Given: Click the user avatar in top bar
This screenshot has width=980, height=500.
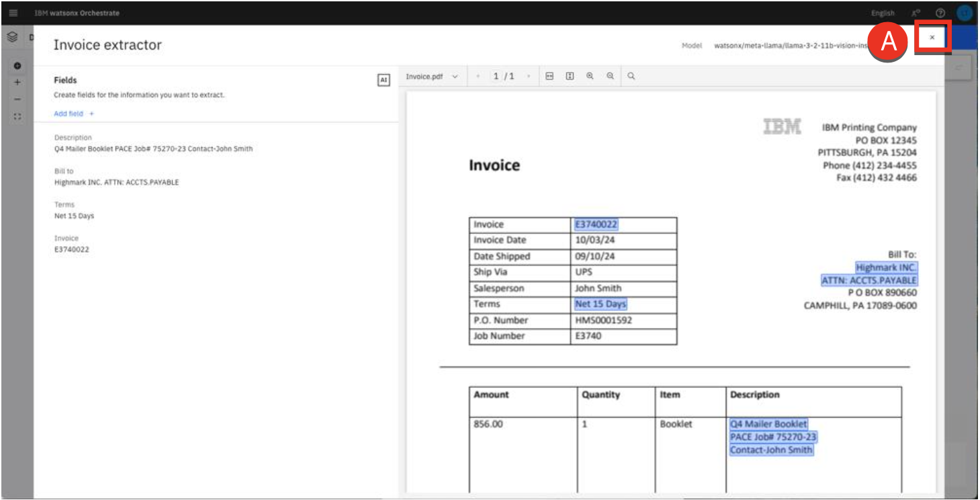Looking at the screenshot, I should (x=965, y=13).
